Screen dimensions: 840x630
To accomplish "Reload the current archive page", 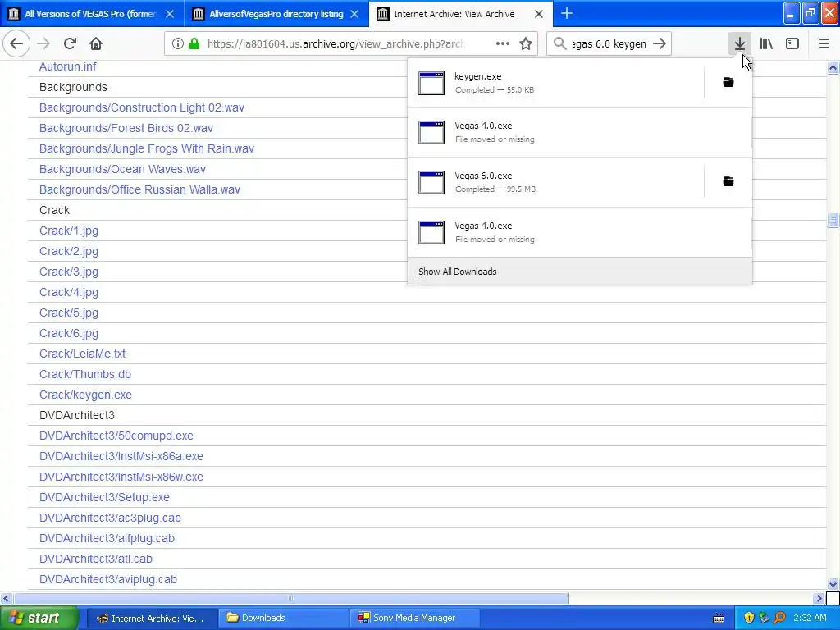I will (x=70, y=43).
